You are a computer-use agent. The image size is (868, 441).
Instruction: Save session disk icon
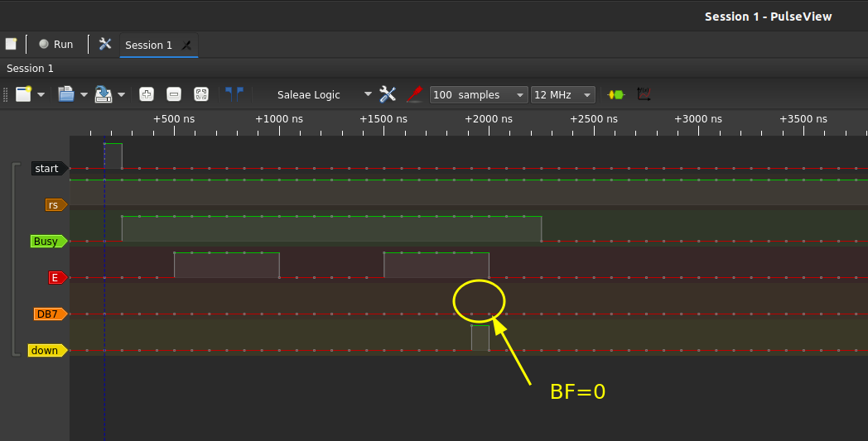tap(104, 94)
